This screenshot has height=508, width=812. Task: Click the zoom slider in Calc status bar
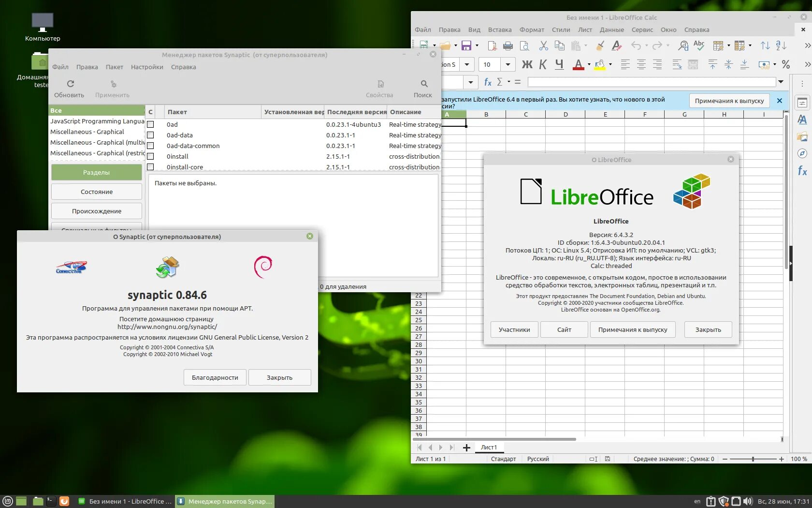[x=753, y=459]
